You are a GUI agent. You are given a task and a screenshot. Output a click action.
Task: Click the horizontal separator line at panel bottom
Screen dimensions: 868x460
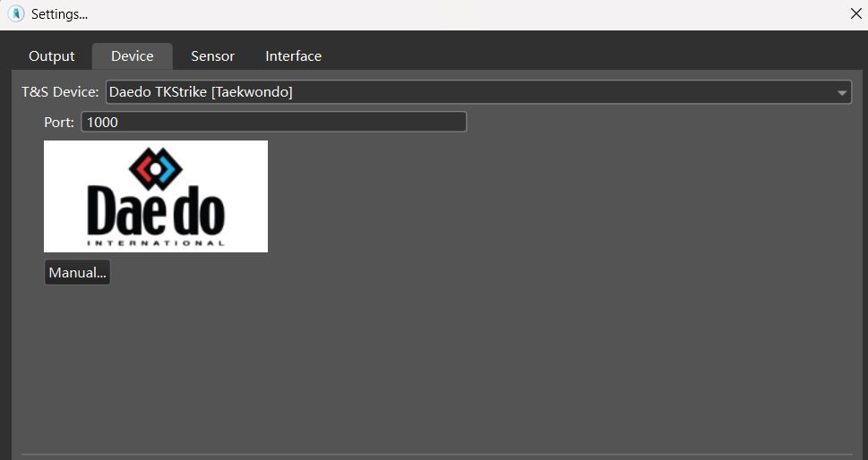tap(437, 454)
